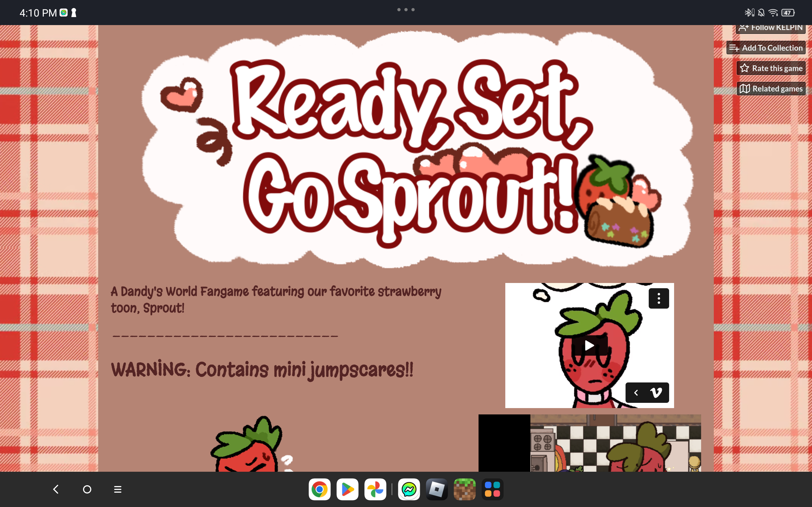Collapse the Vimeo panel chevron arrow
Screen dimensions: 812x507
(x=636, y=392)
